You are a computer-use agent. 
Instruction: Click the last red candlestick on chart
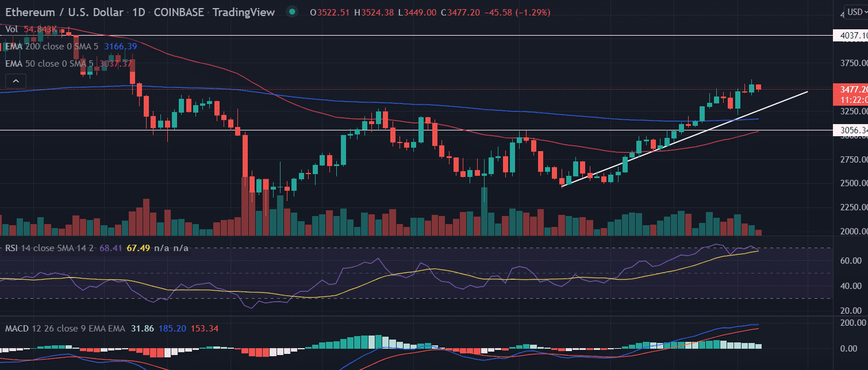click(759, 87)
